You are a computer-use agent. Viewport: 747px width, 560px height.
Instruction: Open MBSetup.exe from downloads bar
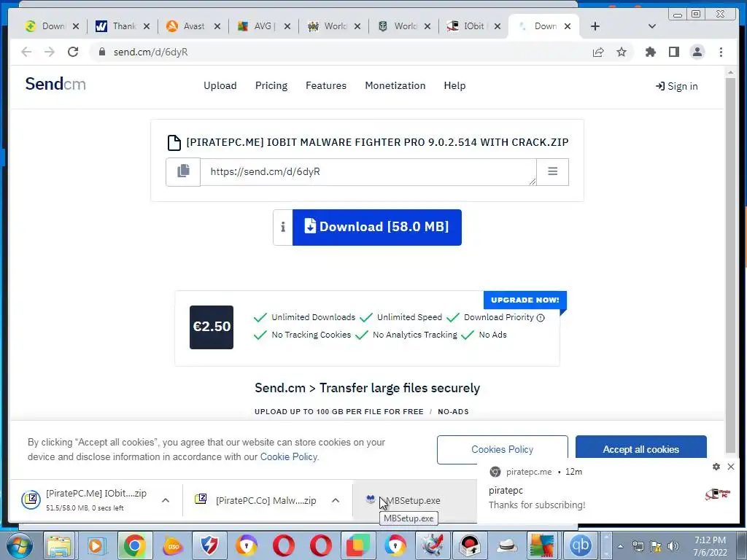[413, 500]
